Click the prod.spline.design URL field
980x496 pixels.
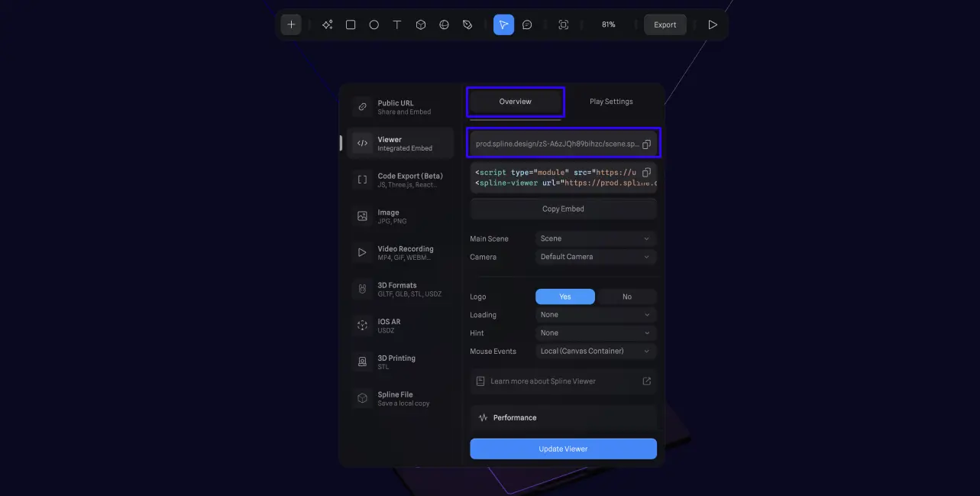pyautogui.click(x=558, y=143)
